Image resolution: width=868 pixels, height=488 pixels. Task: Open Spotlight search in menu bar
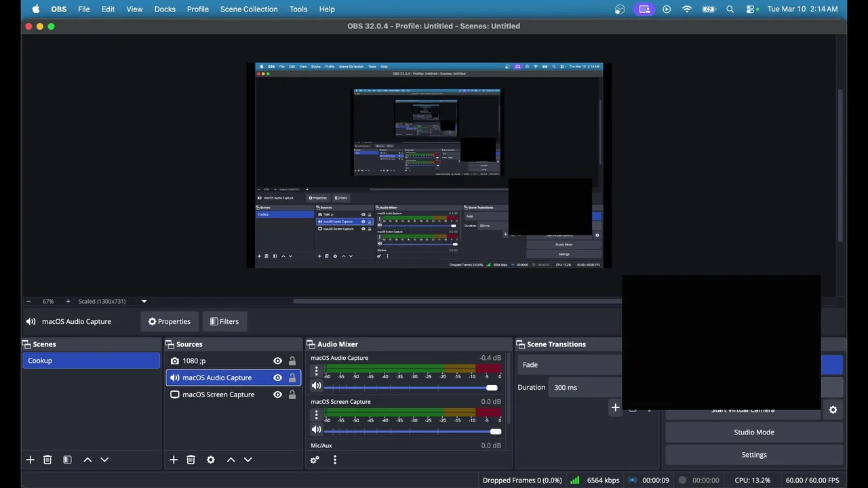(x=730, y=9)
